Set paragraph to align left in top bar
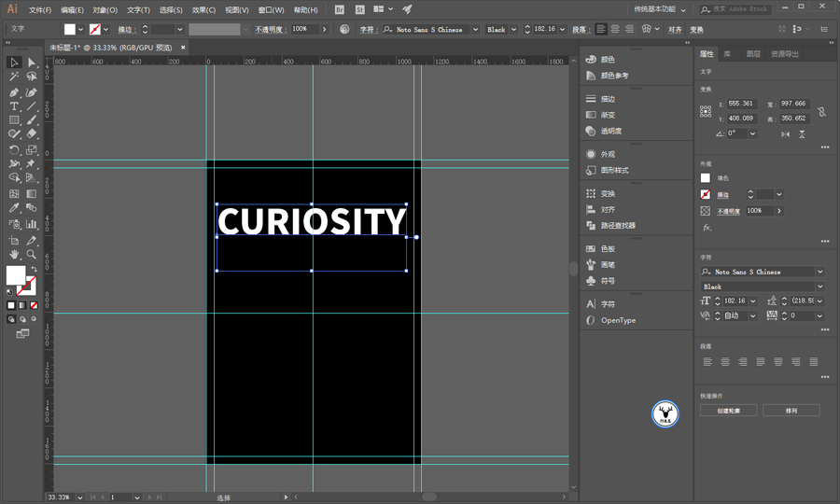The height and width of the screenshot is (504, 840). point(601,29)
